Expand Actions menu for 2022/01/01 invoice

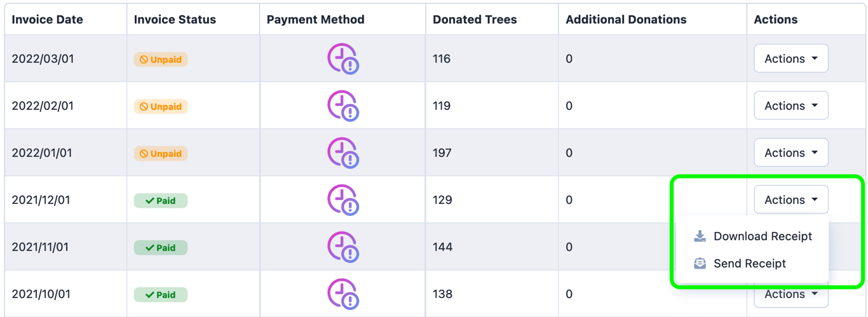click(791, 152)
